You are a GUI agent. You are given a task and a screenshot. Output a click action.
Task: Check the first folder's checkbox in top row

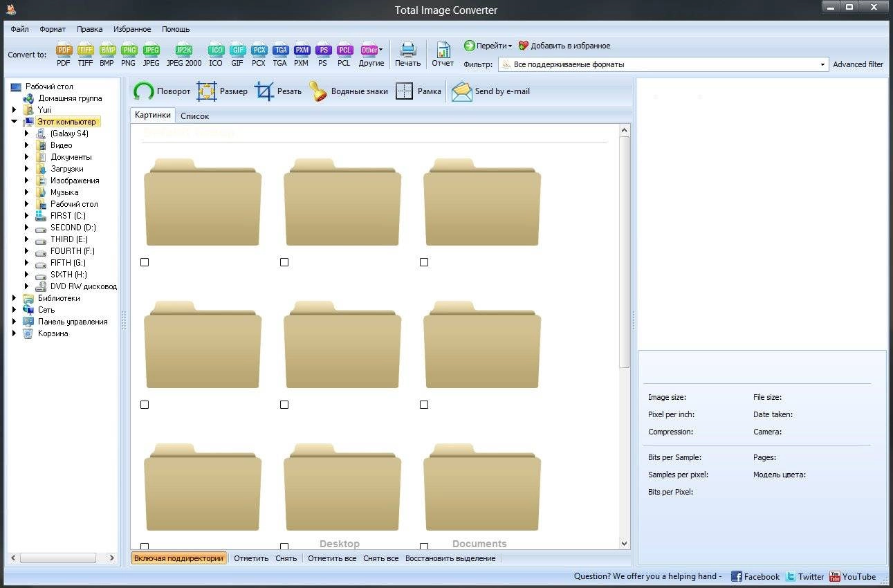pyautogui.click(x=145, y=262)
